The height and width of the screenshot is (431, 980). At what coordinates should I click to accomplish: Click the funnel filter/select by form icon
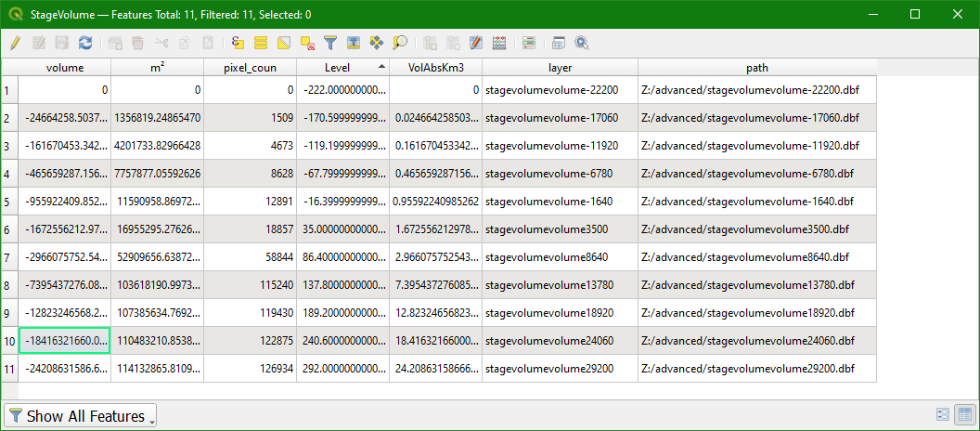[330, 43]
